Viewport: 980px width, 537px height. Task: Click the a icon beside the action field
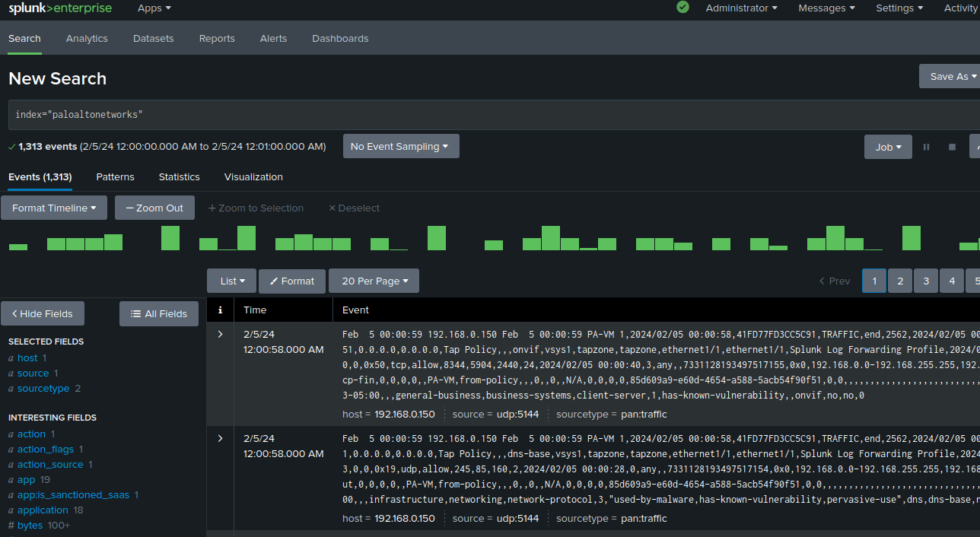[x=11, y=434]
